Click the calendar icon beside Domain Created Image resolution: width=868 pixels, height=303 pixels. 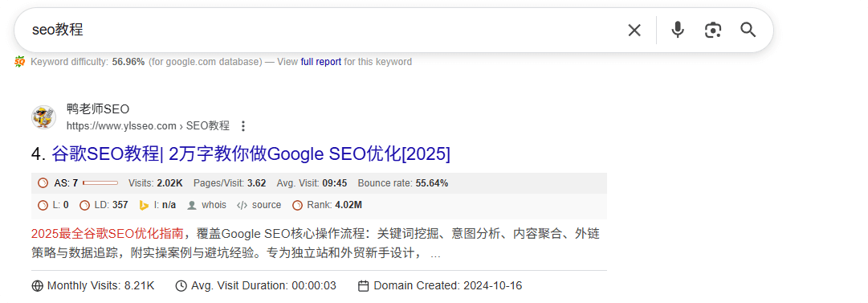tap(364, 286)
